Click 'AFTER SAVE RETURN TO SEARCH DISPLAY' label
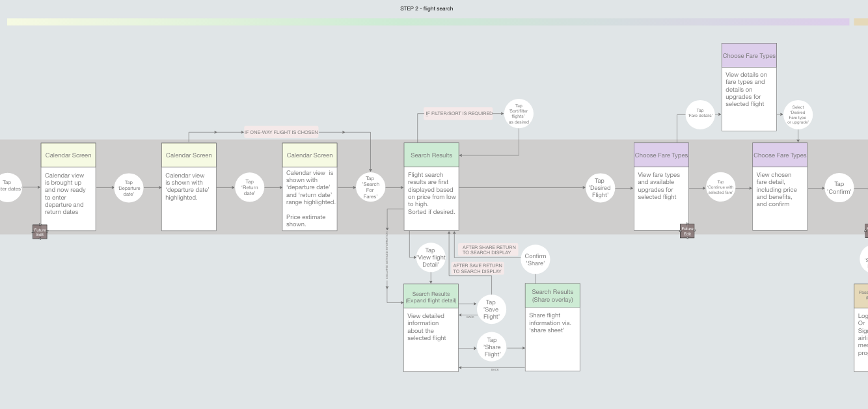Viewport: 868px width, 409px height. click(478, 269)
